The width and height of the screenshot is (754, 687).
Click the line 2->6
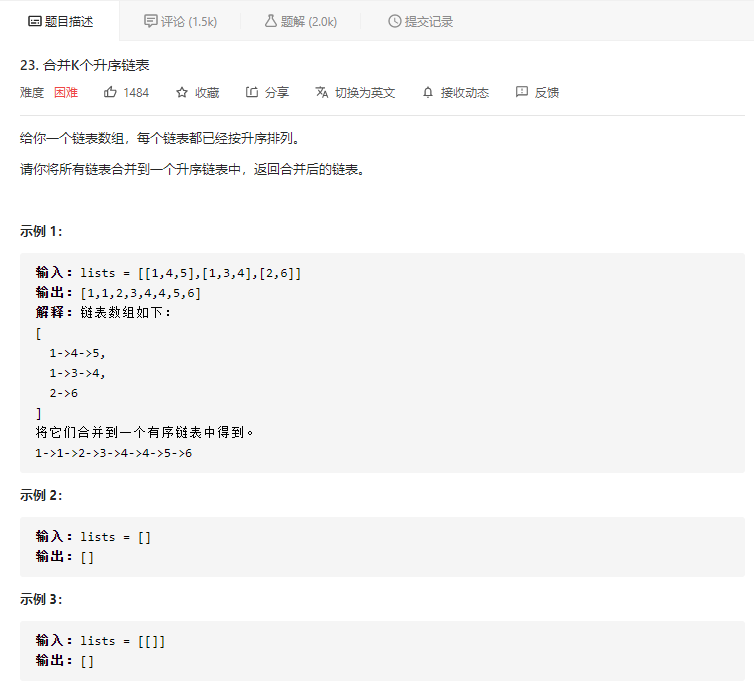tap(63, 393)
